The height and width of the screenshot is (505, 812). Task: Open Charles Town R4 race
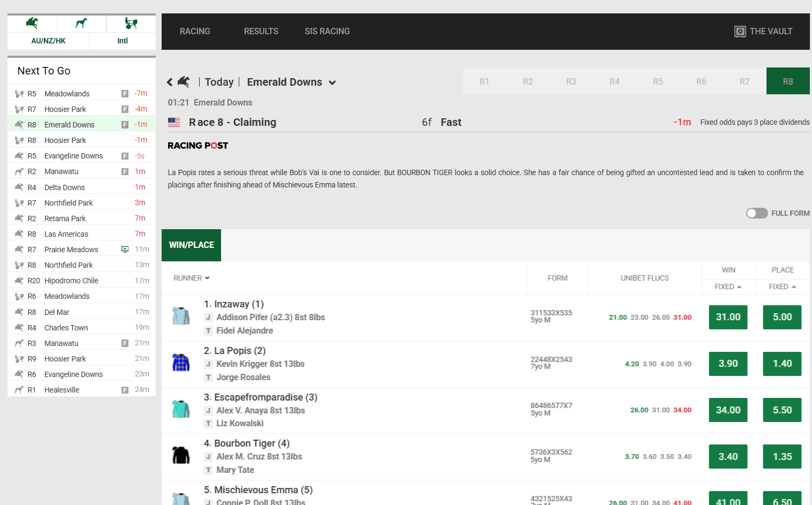coord(81,328)
